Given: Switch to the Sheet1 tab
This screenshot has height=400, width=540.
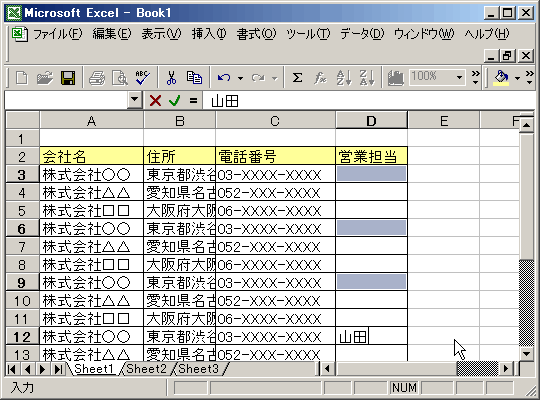Looking at the screenshot, I should pos(94,369).
